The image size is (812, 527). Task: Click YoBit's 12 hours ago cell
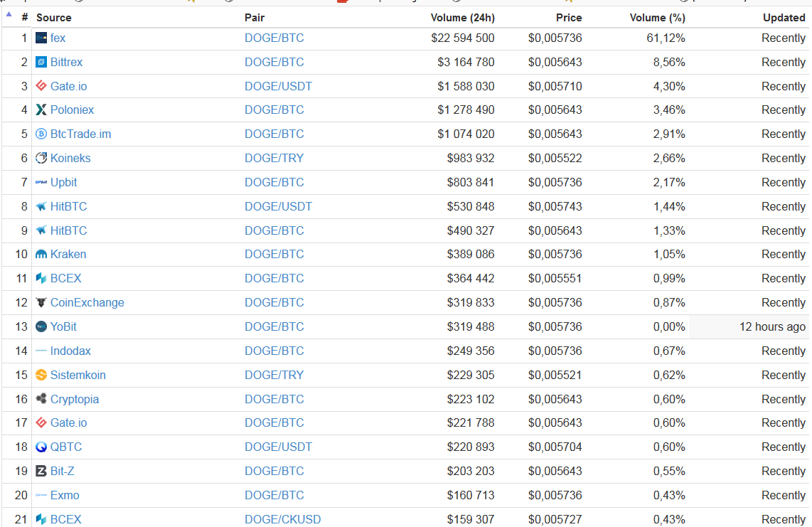click(772, 327)
